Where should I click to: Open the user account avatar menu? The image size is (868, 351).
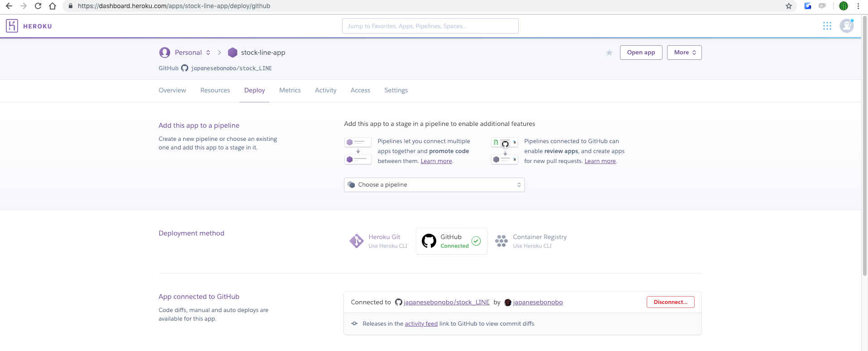[x=847, y=26]
